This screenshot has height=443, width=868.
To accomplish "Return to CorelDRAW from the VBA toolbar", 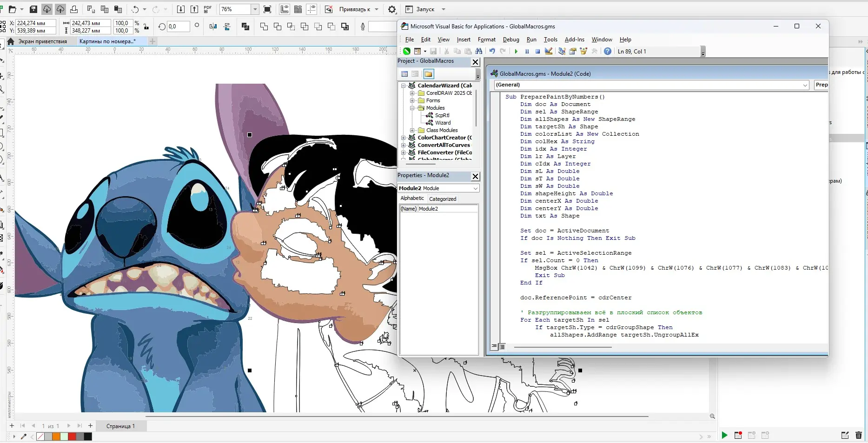I will (x=407, y=51).
